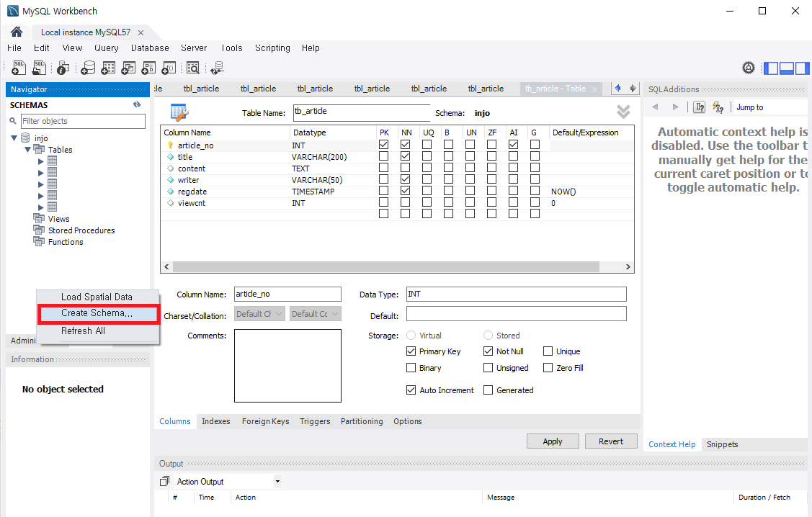The height and width of the screenshot is (517, 812).
Task: Toggle the right sidebar panel icon
Action: pyautogui.click(x=802, y=68)
